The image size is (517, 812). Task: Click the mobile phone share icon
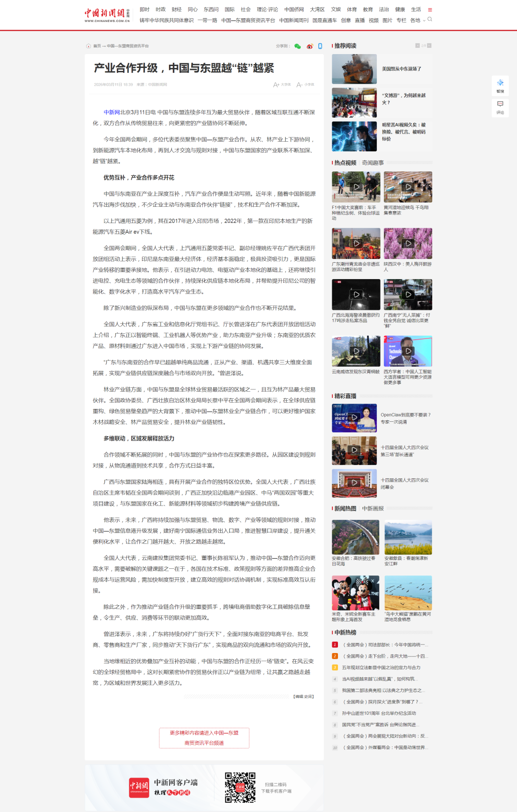coord(320,46)
